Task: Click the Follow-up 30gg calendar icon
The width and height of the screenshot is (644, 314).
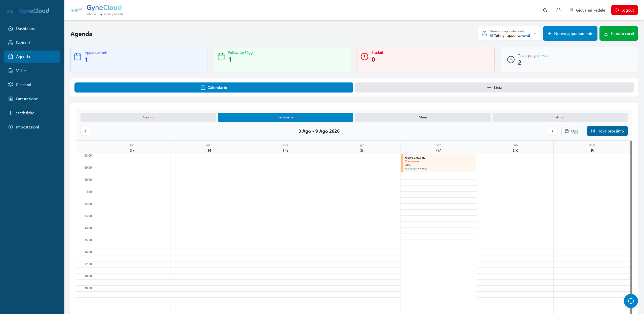Action: tap(221, 57)
